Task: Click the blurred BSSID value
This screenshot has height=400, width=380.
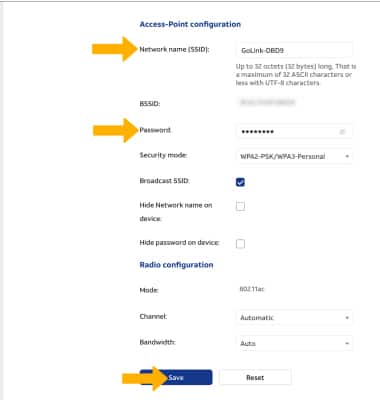Action: [x=267, y=102]
